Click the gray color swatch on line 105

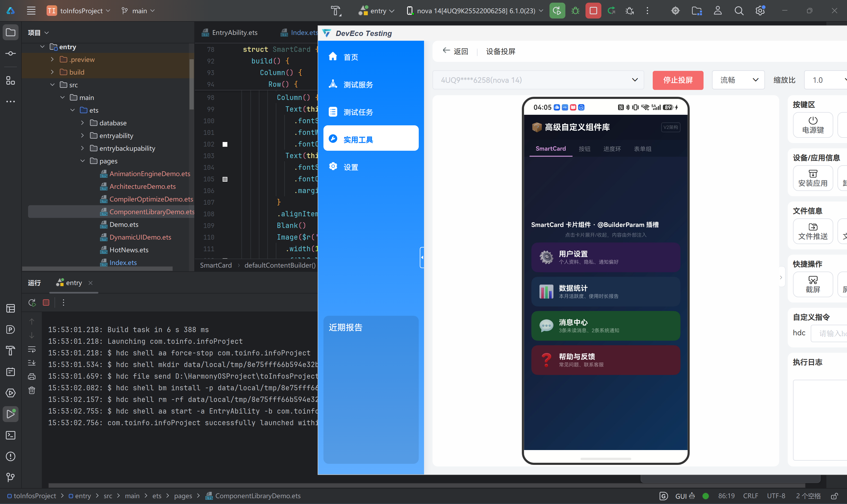point(225,179)
